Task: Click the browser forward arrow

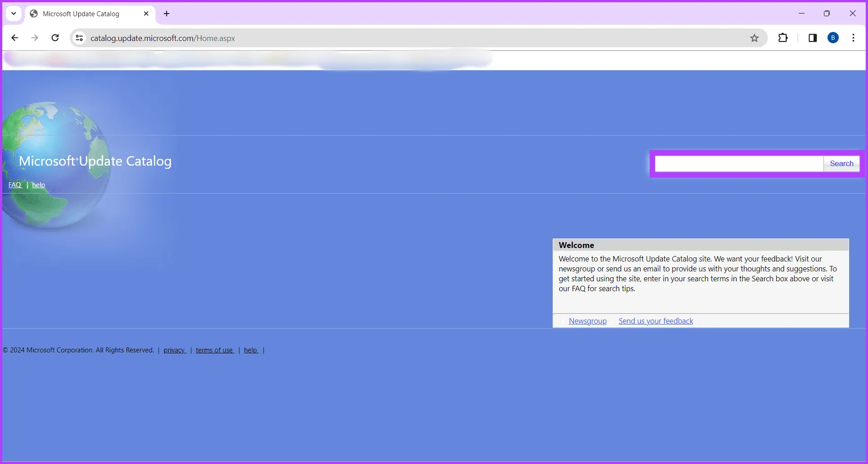Action: point(35,38)
